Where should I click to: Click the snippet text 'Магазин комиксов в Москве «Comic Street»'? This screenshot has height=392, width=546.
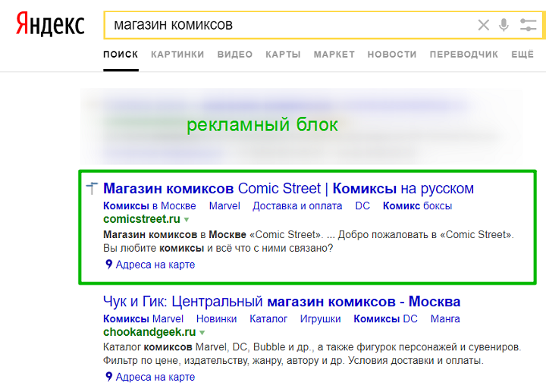coord(213,234)
